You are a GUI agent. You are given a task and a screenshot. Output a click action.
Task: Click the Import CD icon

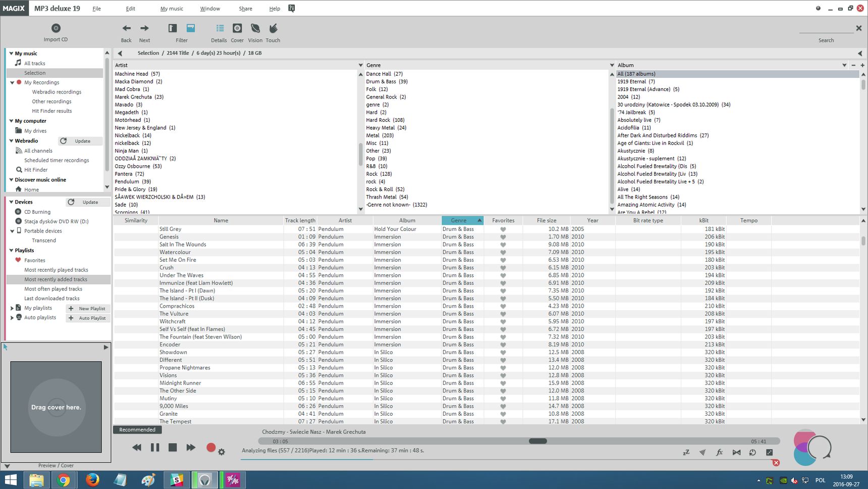(x=56, y=28)
